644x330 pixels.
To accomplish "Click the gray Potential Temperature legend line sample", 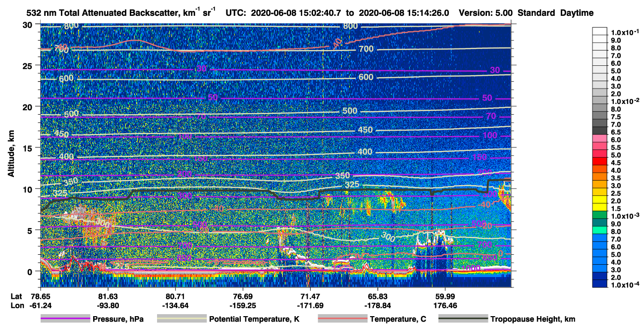I will (x=181, y=319).
